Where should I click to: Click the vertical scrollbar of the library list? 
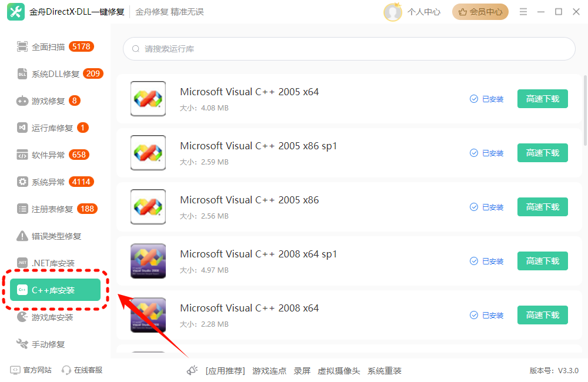click(585, 110)
